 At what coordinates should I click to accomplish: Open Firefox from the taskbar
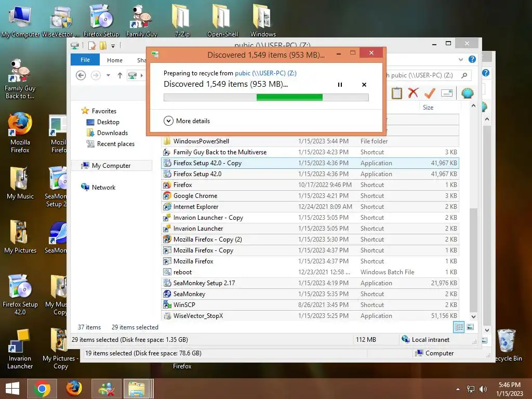pos(74,389)
